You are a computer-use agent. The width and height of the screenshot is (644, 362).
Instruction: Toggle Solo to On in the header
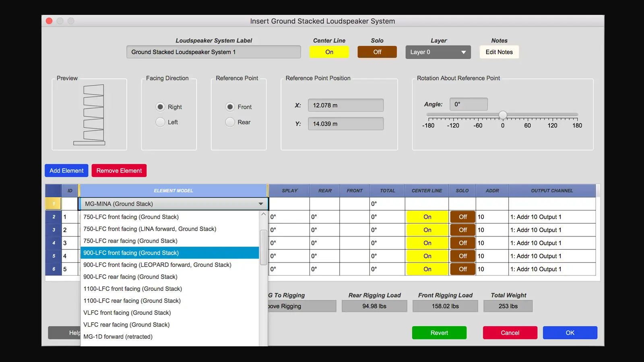click(377, 52)
